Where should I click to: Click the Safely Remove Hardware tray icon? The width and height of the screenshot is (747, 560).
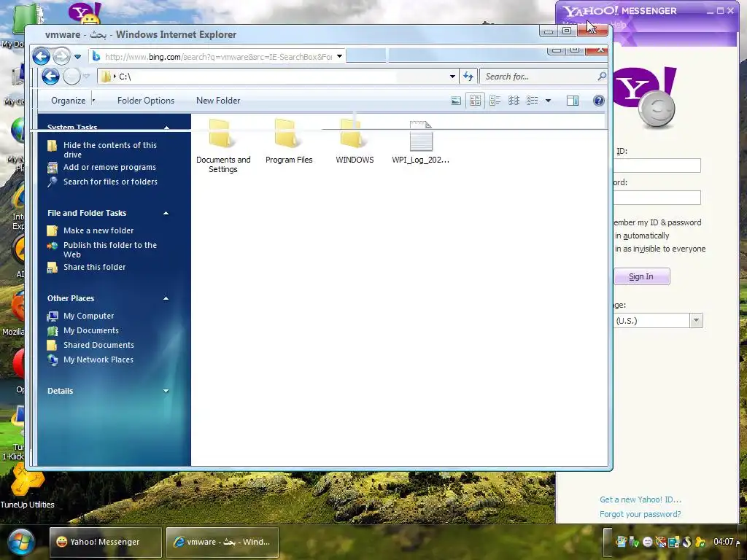(634, 542)
